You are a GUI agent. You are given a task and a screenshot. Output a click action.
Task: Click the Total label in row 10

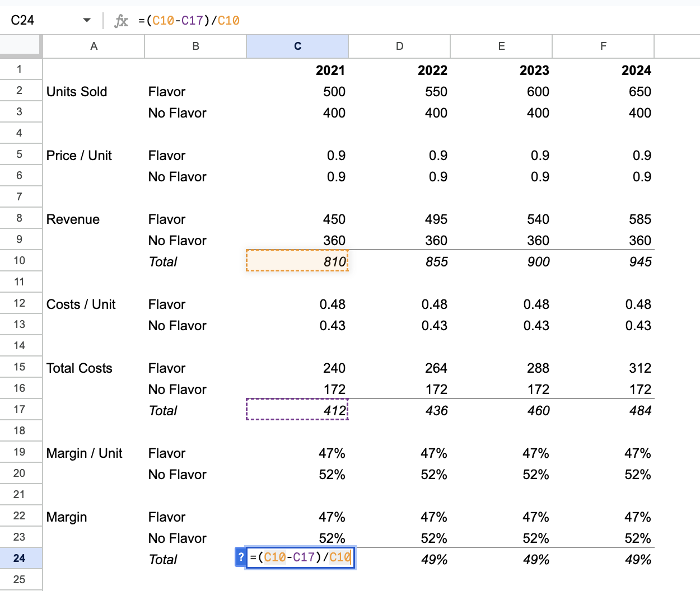[163, 262]
